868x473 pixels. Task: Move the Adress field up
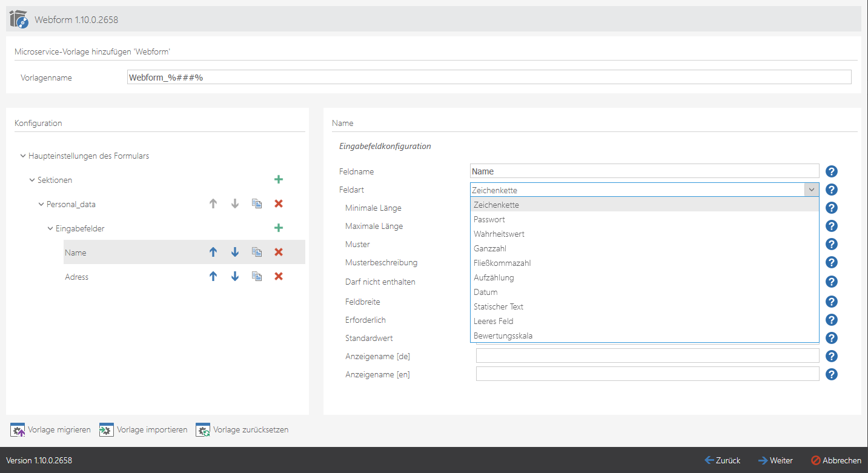tap(213, 277)
